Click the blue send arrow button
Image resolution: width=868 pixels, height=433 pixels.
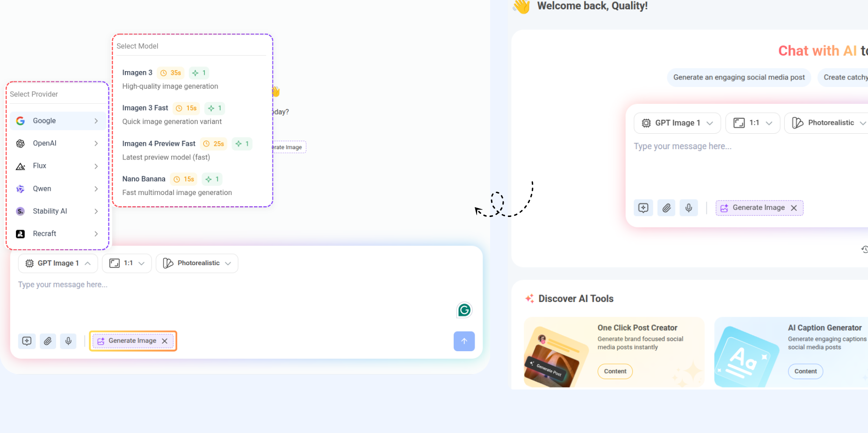tap(464, 341)
